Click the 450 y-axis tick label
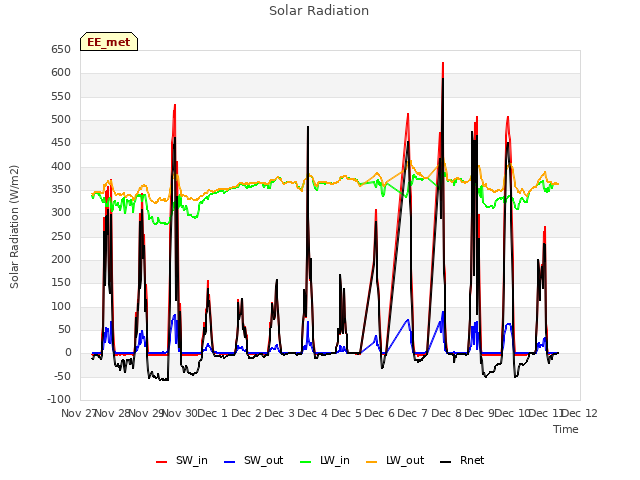The image size is (640, 480). click(x=61, y=143)
